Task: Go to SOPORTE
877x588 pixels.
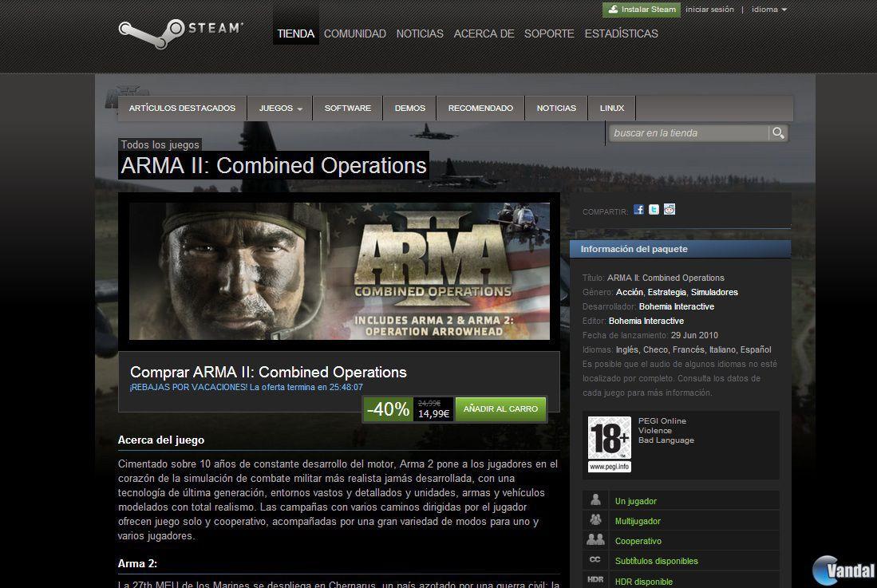Action: pos(549,34)
